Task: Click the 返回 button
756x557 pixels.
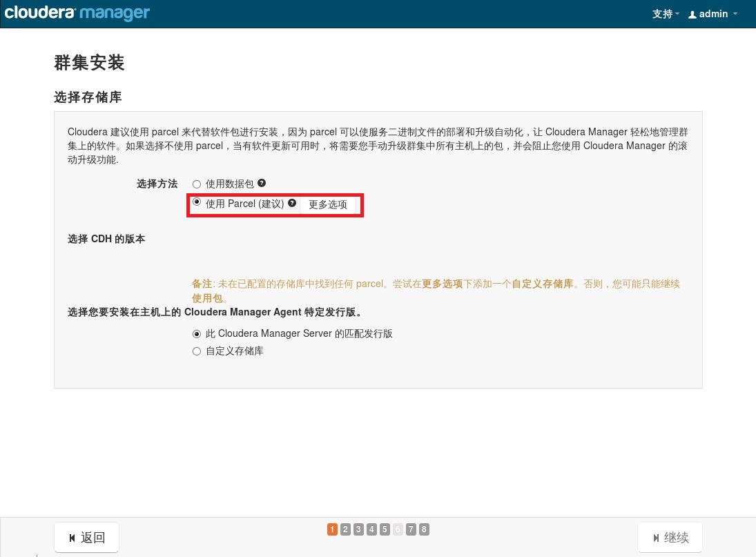Action: click(x=87, y=537)
